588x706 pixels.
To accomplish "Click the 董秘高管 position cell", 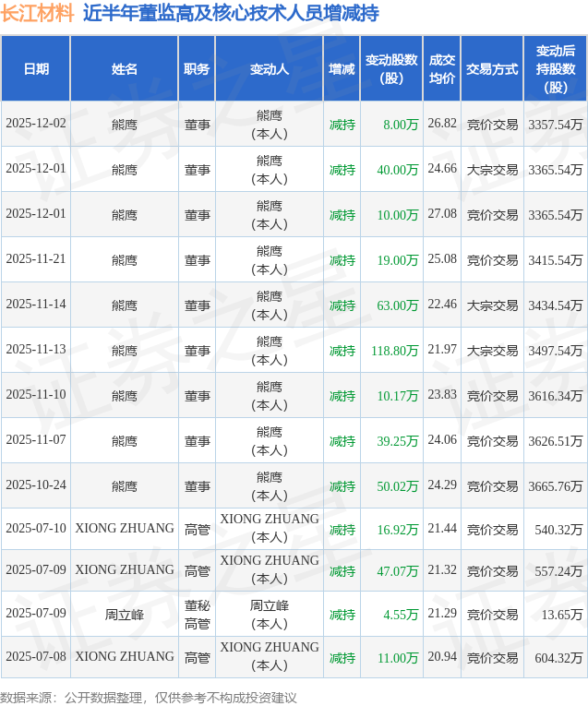I will (x=198, y=615).
